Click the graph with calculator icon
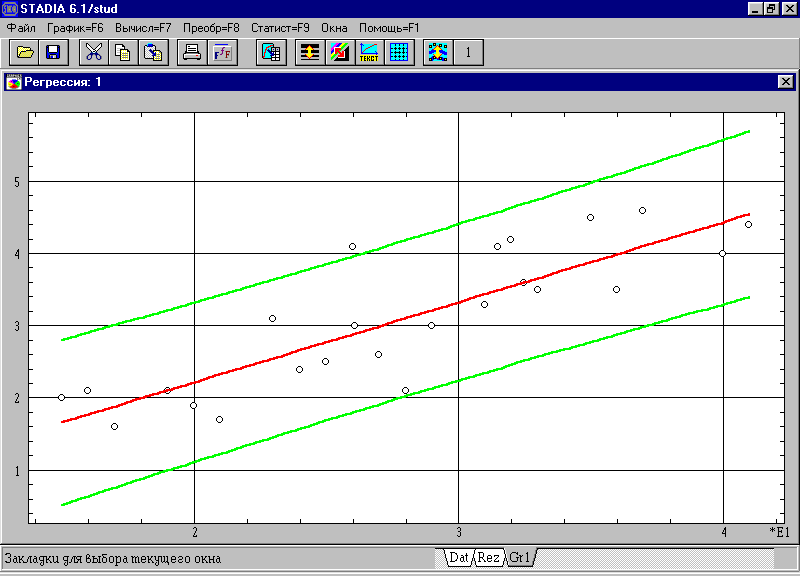Screen dimensions: 800x576 pyautogui.click(x=271, y=52)
